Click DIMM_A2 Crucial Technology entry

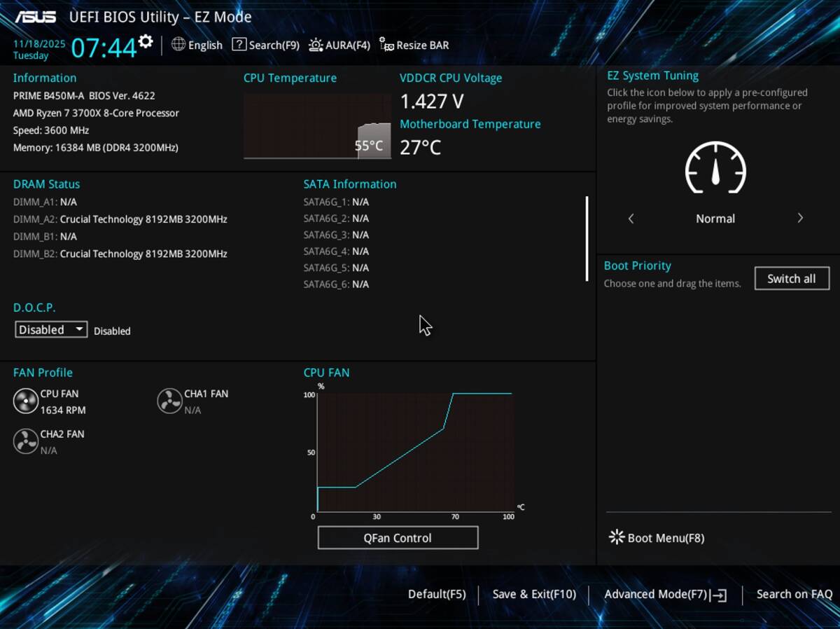pyautogui.click(x=120, y=219)
